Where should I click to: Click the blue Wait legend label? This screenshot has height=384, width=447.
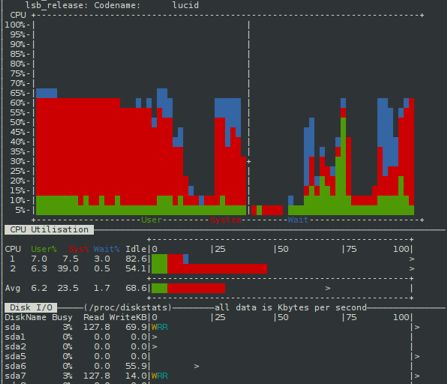pos(298,220)
